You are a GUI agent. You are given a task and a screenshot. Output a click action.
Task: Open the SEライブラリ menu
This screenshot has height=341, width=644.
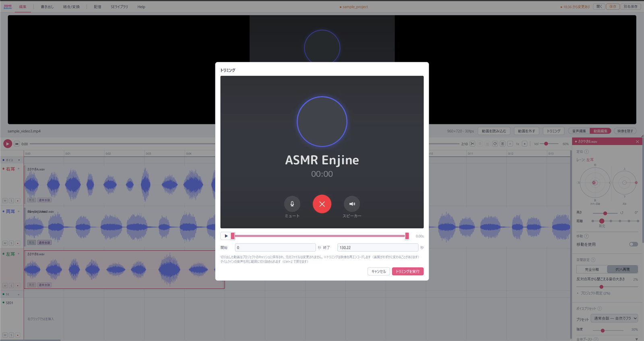[x=119, y=7]
